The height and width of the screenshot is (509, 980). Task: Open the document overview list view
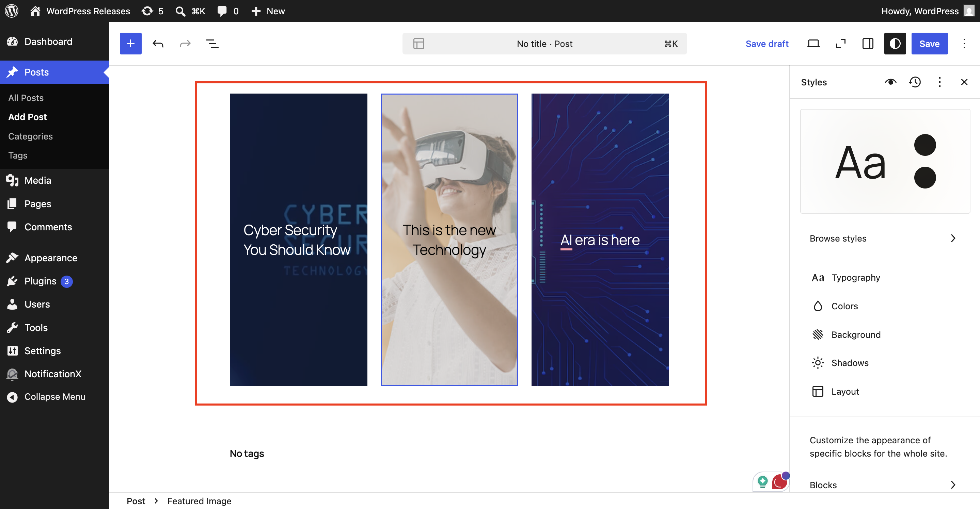(212, 44)
